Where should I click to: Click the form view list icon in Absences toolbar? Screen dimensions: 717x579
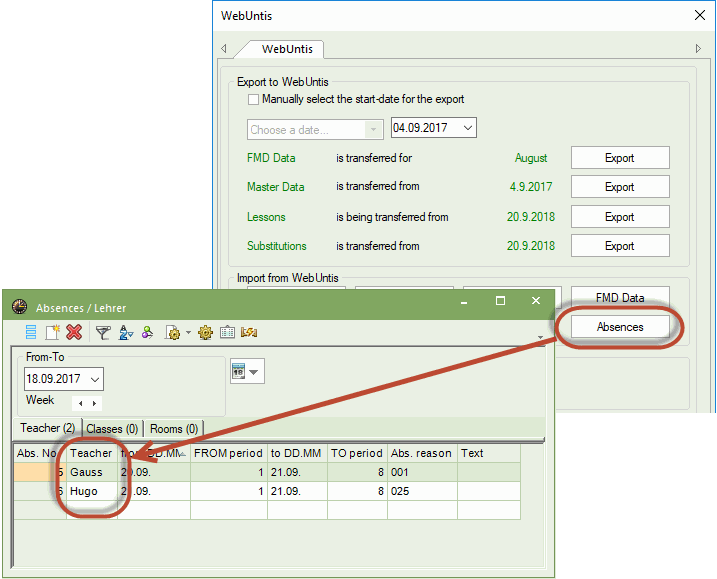click(x=31, y=332)
